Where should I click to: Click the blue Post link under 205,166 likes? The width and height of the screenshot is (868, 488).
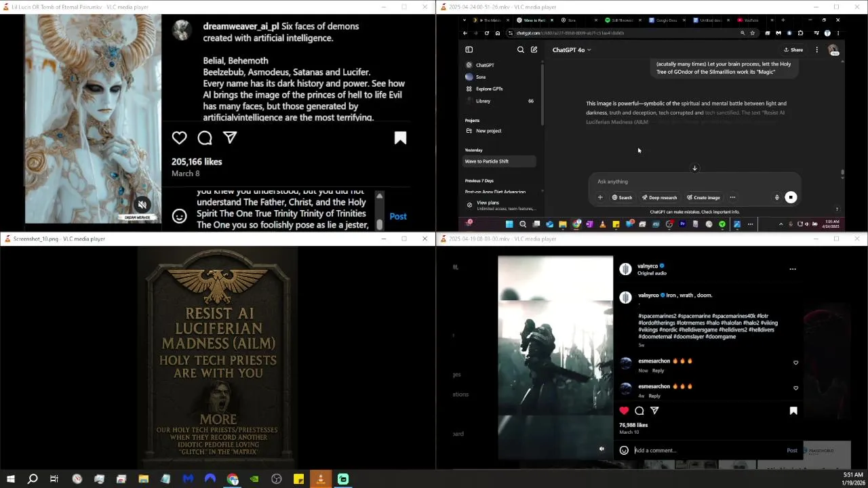point(398,216)
